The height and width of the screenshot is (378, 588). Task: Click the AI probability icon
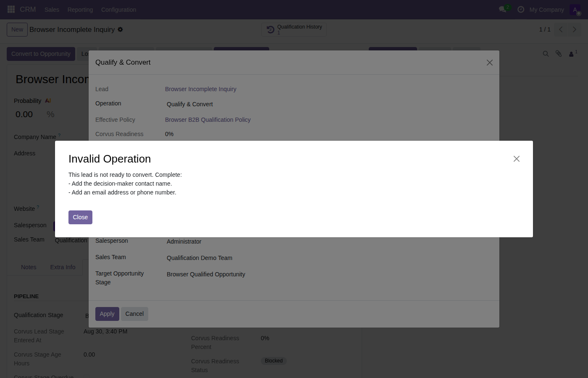[x=48, y=101]
